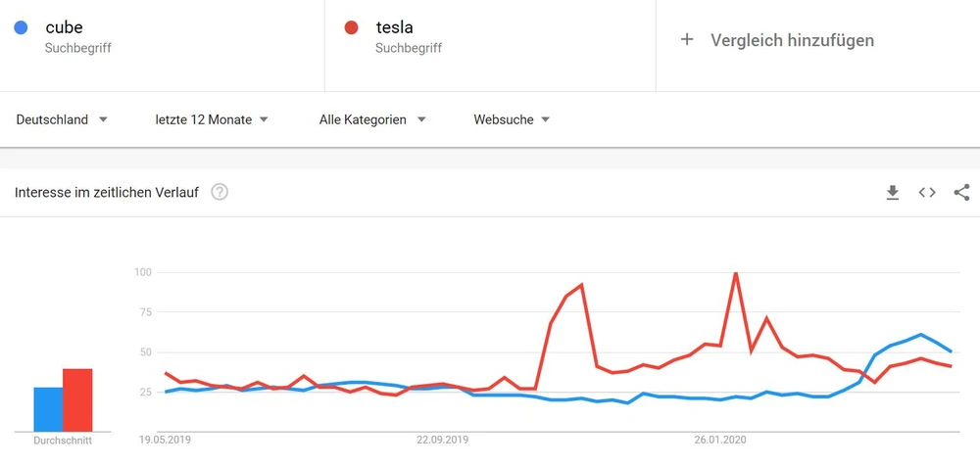
Task: Click the 22.09.2019 date label
Action: (x=440, y=441)
